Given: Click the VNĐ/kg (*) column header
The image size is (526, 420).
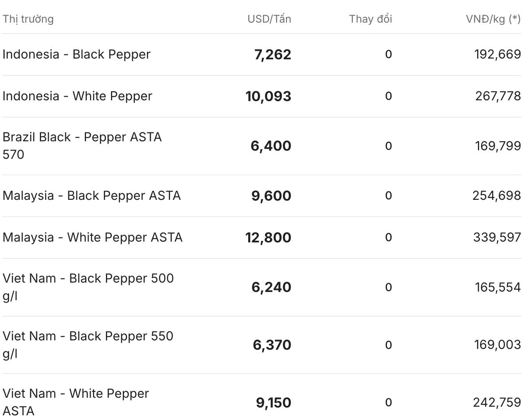Looking at the screenshot, I should pyautogui.click(x=493, y=19).
